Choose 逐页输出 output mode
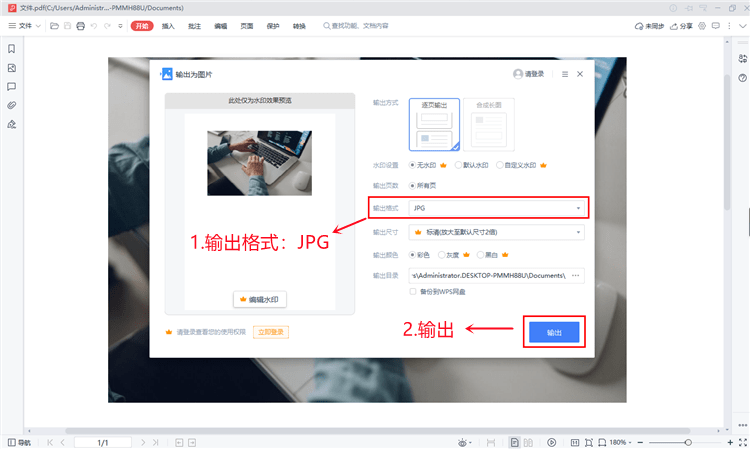The height and width of the screenshot is (449, 750). tap(434, 125)
